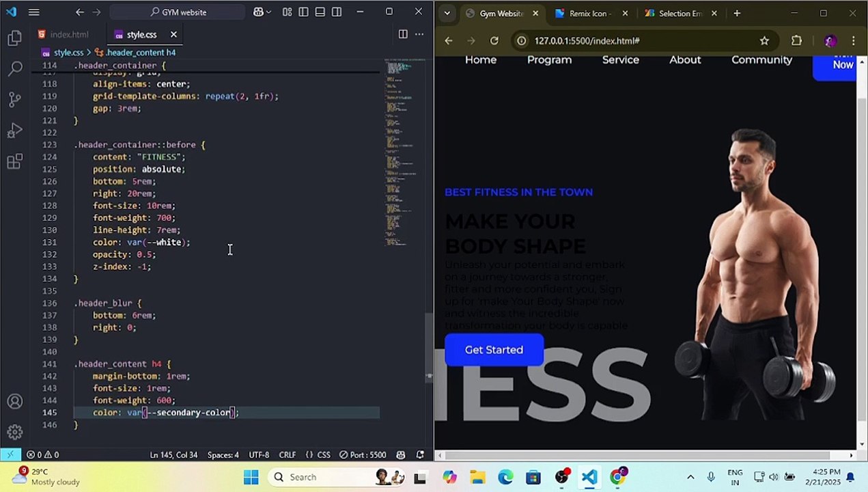Viewport: 868px width, 492px height.
Task: Close the style.css editor tab
Action: click(173, 34)
